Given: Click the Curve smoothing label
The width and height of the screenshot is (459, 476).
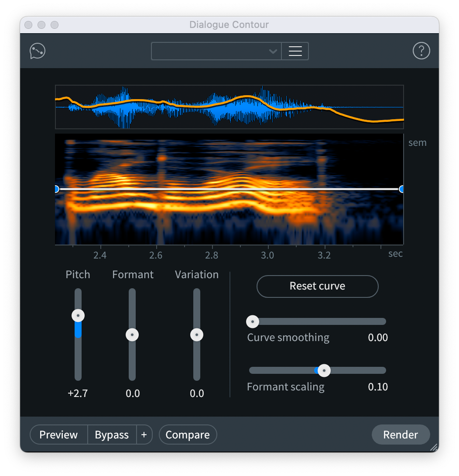Looking at the screenshot, I should (x=288, y=338).
